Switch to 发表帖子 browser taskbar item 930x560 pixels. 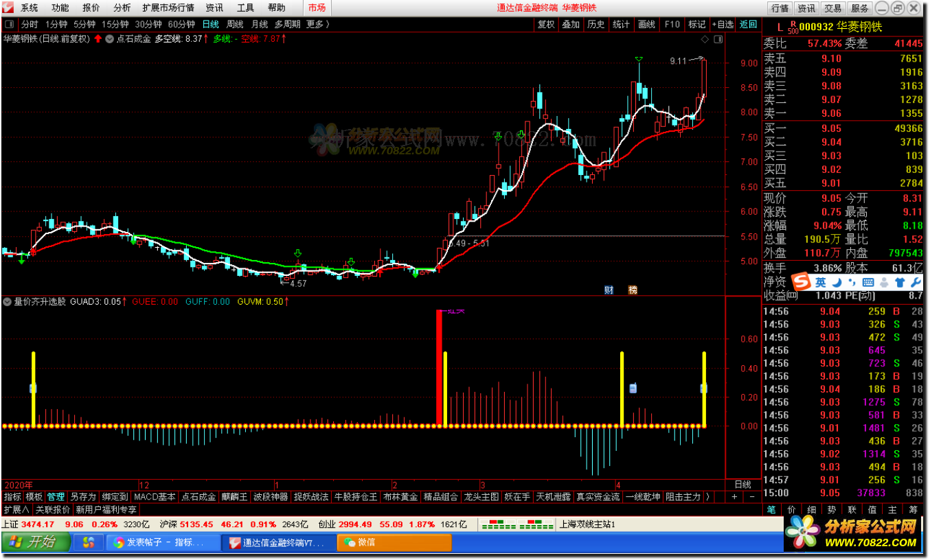click(x=163, y=542)
